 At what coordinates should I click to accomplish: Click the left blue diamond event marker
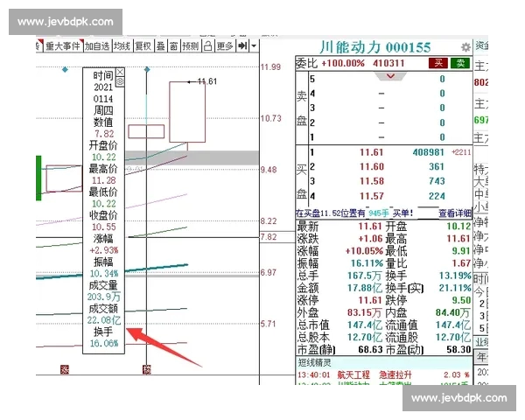click(x=65, y=70)
